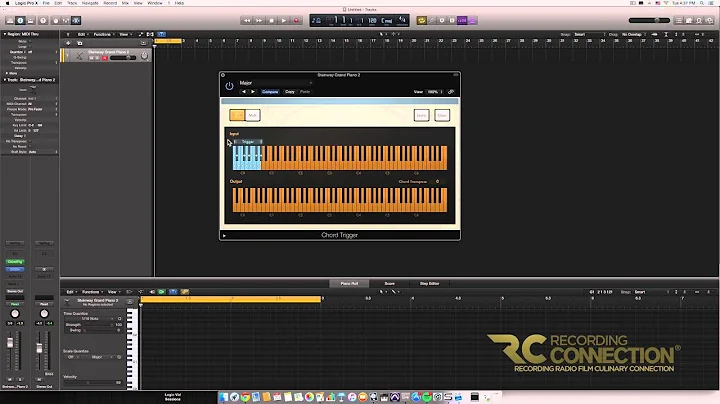This screenshot has width=720, height=404.
Task: Click the Learn button in Chord Trigger
Action: tap(421, 115)
